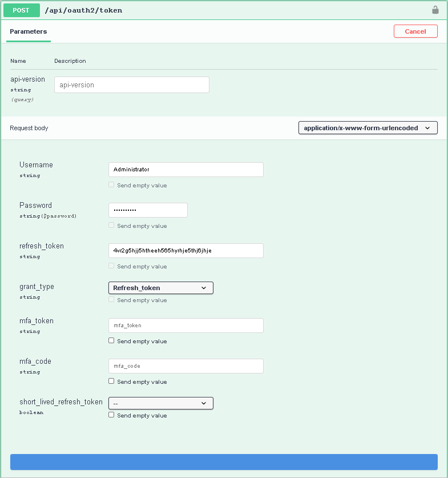Cancel the try-it-out mode
This screenshot has height=478, width=448.
415,31
